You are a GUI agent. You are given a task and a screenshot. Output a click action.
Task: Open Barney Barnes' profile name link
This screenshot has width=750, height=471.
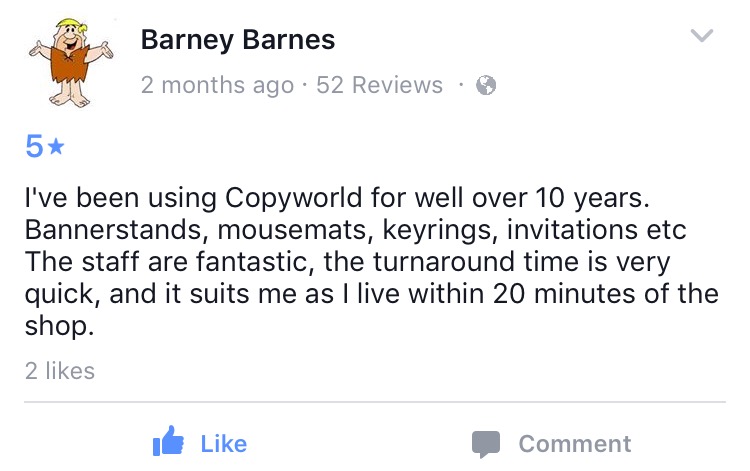pyautogui.click(x=238, y=40)
